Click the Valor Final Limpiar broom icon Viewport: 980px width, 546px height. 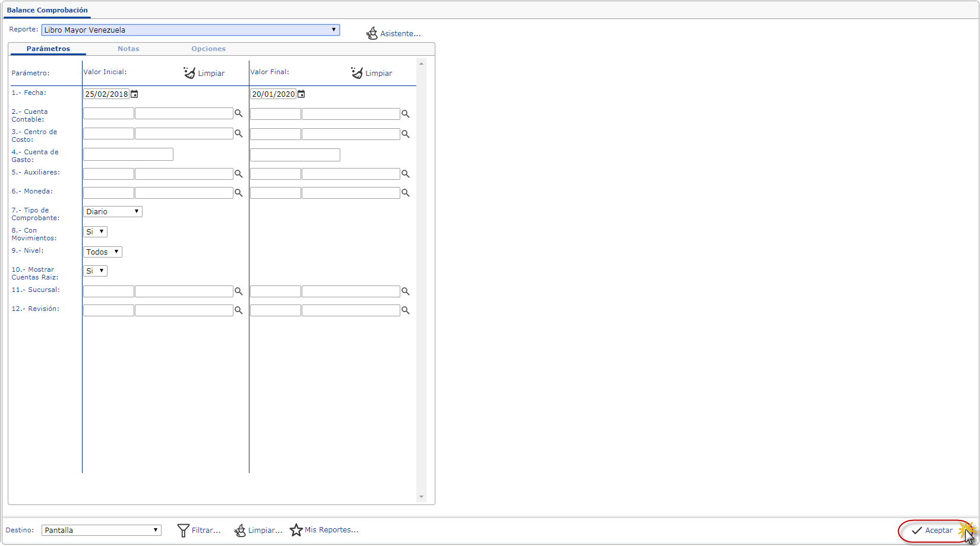[x=356, y=72]
